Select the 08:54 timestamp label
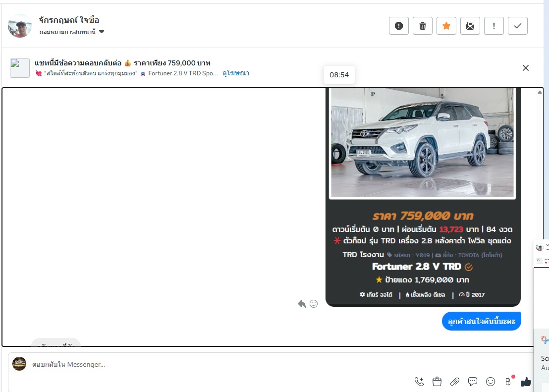The height and width of the screenshot is (392, 549). click(339, 75)
